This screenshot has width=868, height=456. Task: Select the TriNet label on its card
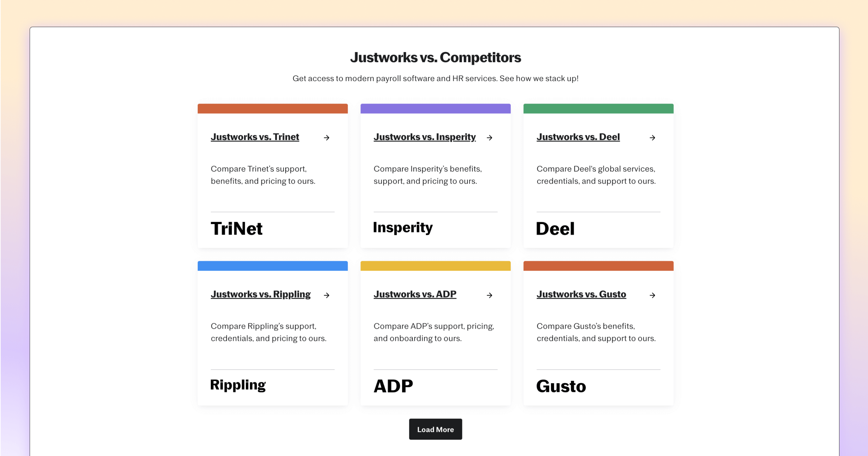tap(236, 228)
